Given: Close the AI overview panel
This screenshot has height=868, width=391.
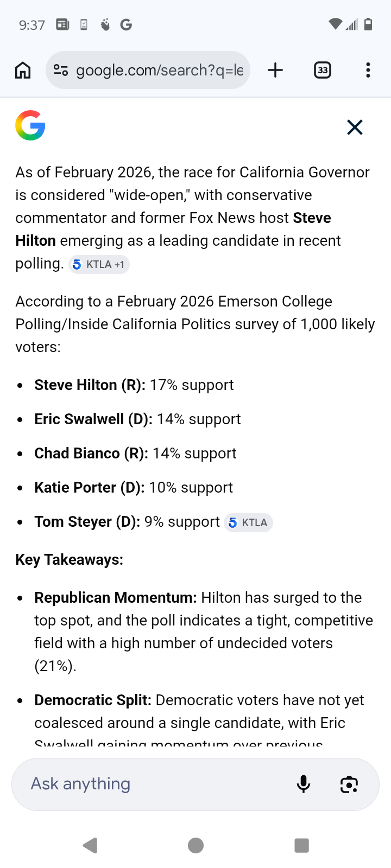Looking at the screenshot, I should (355, 127).
